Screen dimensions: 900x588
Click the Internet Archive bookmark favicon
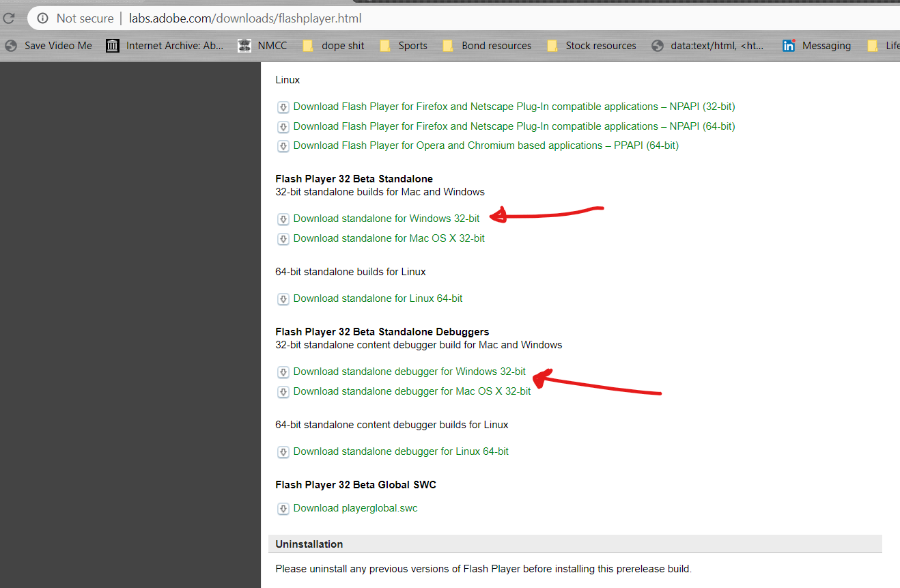click(x=113, y=46)
